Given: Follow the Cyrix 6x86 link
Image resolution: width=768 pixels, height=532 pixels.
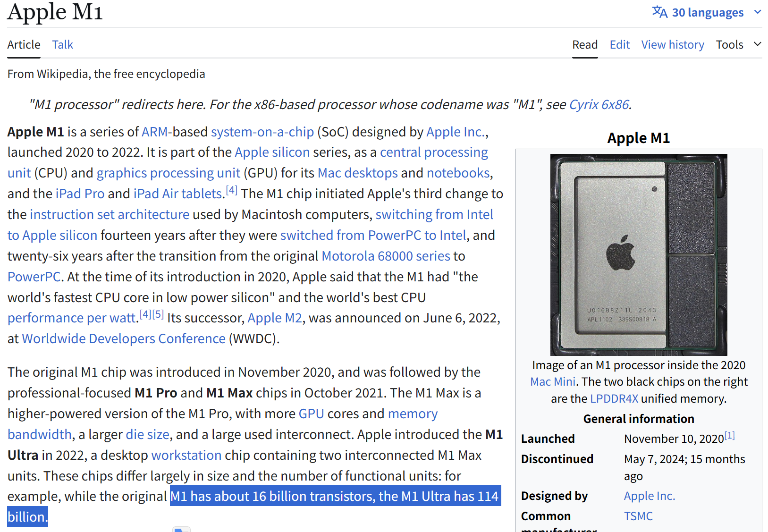Looking at the screenshot, I should coord(599,104).
